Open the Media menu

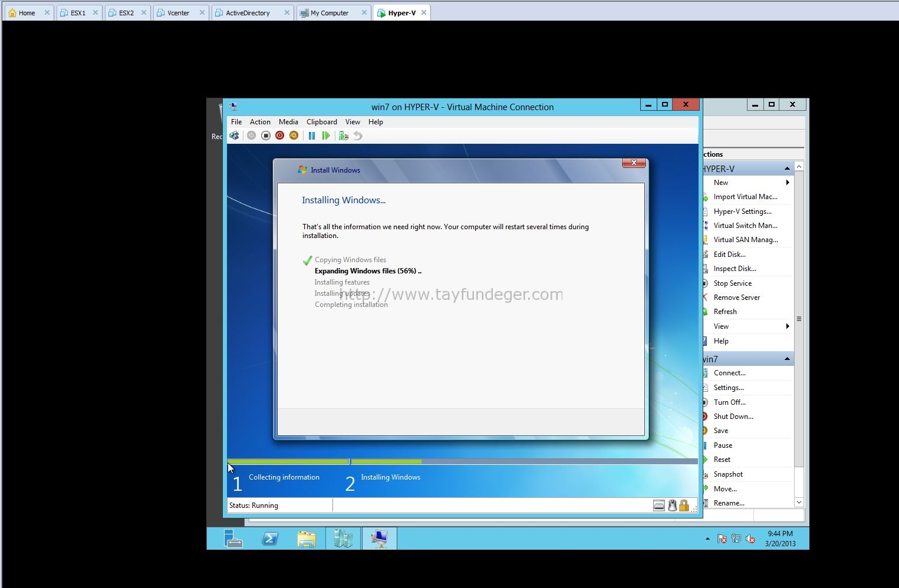288,122
